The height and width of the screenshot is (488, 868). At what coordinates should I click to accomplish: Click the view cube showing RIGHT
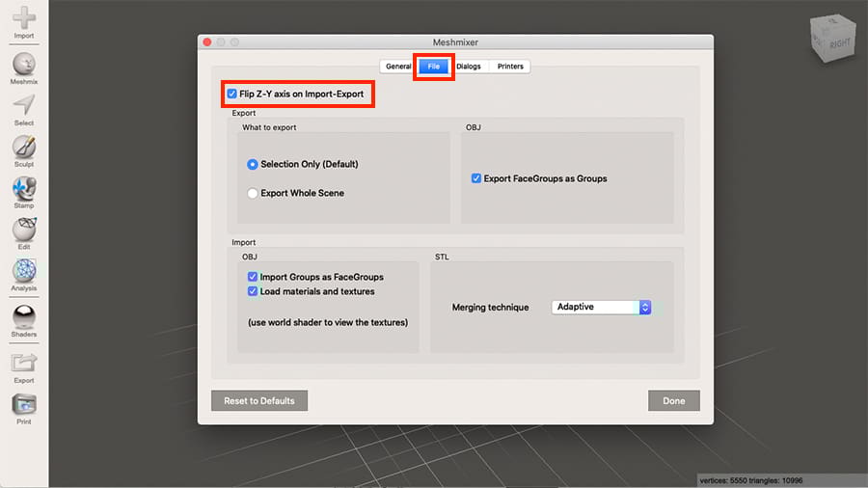(832, 38)
